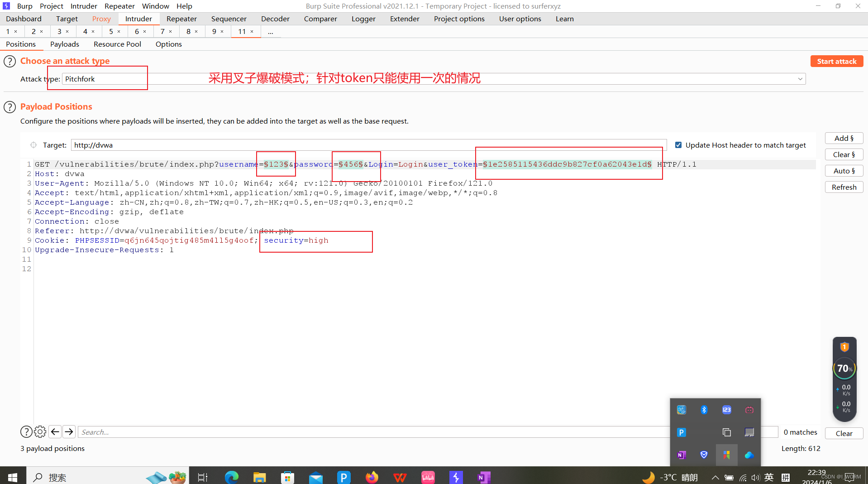This screenshot has height=484, width=868.
Task: Click the Burp Suite taskbar icon
Action: pos(456,477)
